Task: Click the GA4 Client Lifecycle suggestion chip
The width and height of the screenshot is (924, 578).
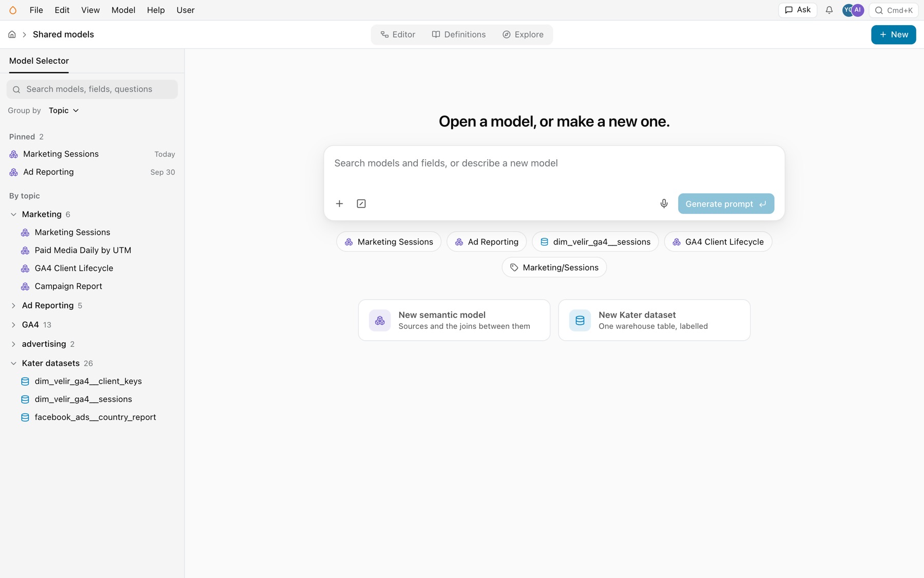Action: (x=718, y=241)
